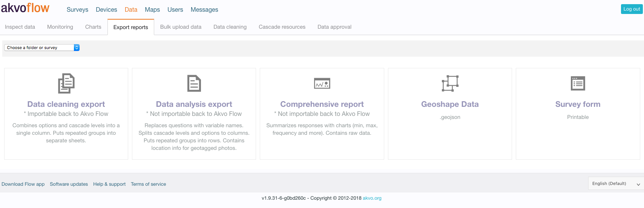This screenshot has height=208, width=644.
Task: Open the Help & support link
Action: coord(109,184)
